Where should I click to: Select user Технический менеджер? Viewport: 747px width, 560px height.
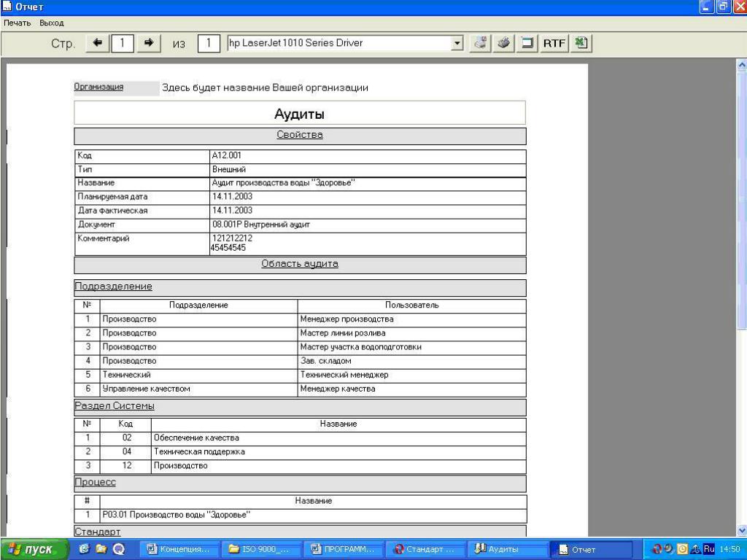(344, 375)
